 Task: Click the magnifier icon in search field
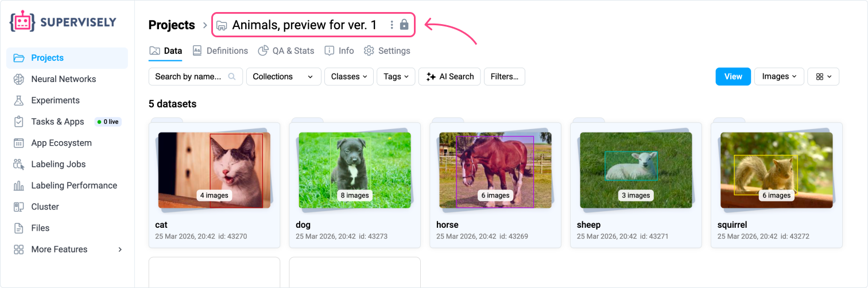point(232,76)
